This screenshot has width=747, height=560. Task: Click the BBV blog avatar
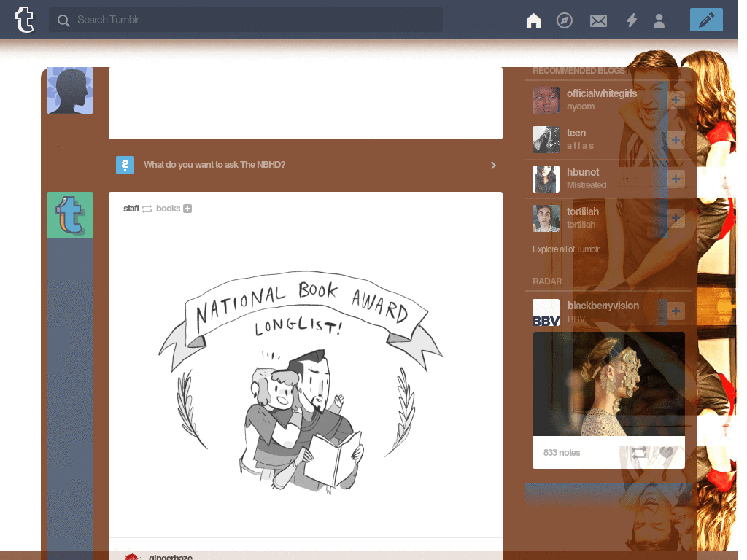[x=546, y=312]
